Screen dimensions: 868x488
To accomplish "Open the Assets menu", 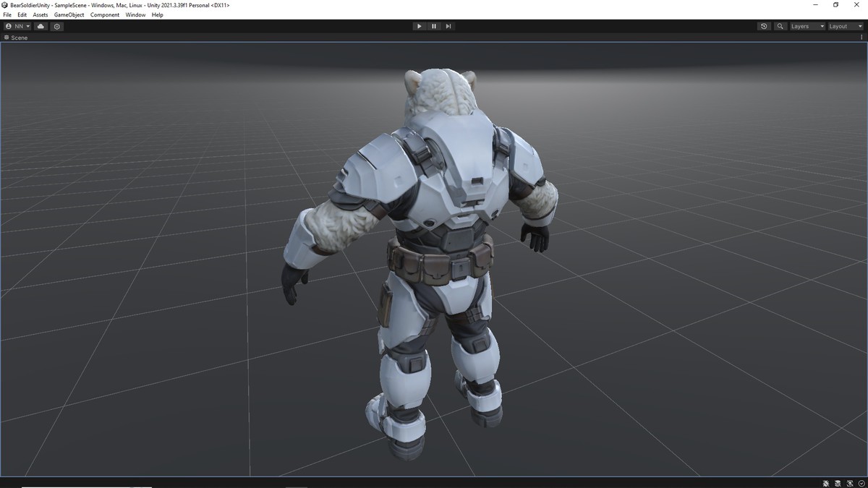I will 40,14.
